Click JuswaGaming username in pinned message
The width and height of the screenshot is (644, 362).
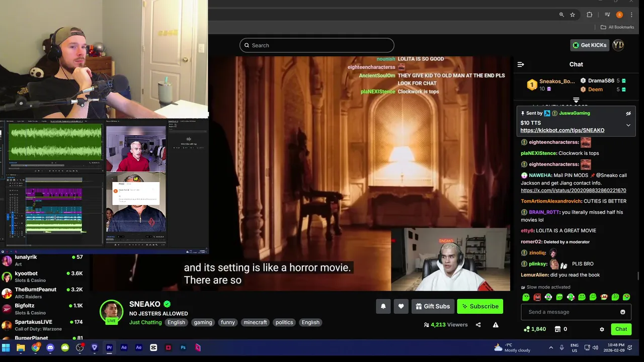tap(575, 113)
